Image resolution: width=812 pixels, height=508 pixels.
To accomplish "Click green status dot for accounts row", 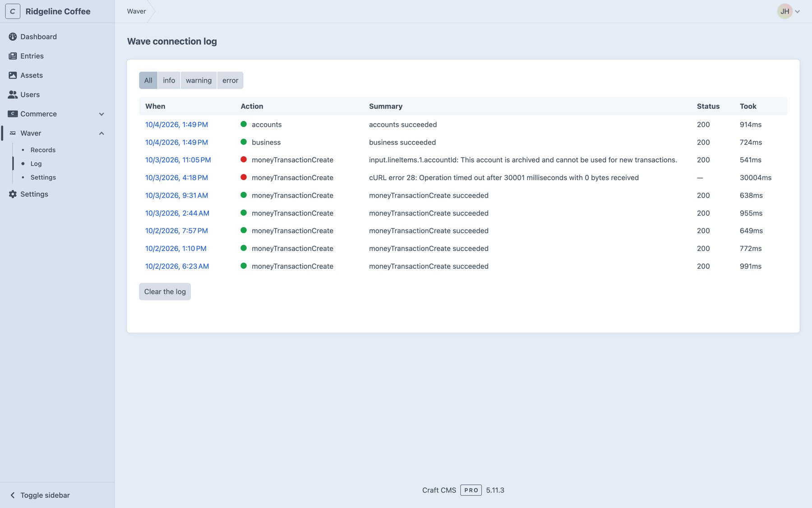I will 244,124.
